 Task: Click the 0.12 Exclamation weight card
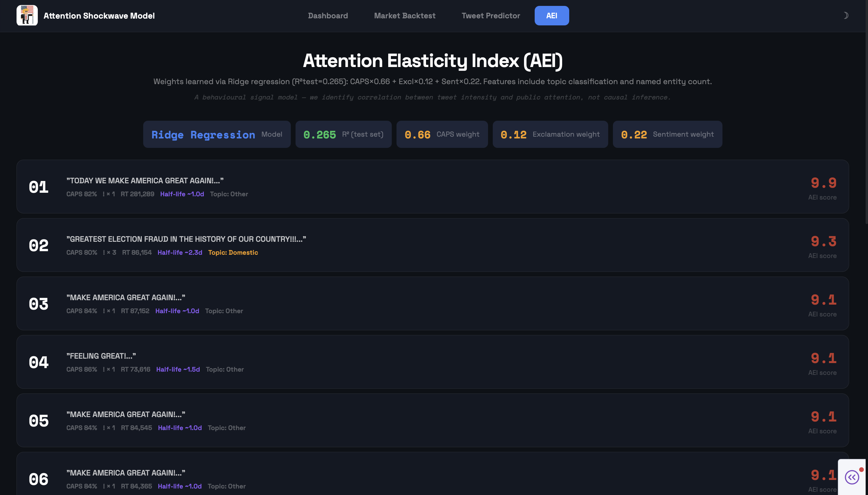pyautogui.click(x=550, y=134)
